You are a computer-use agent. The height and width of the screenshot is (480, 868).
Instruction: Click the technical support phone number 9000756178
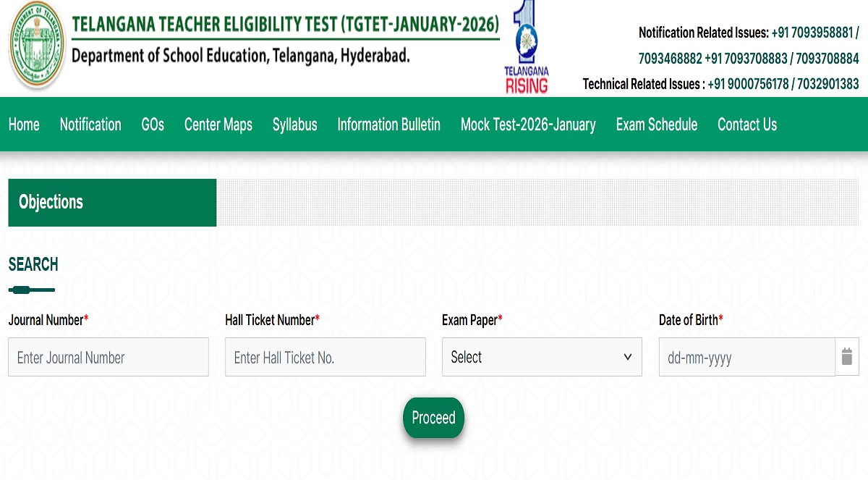748,84
